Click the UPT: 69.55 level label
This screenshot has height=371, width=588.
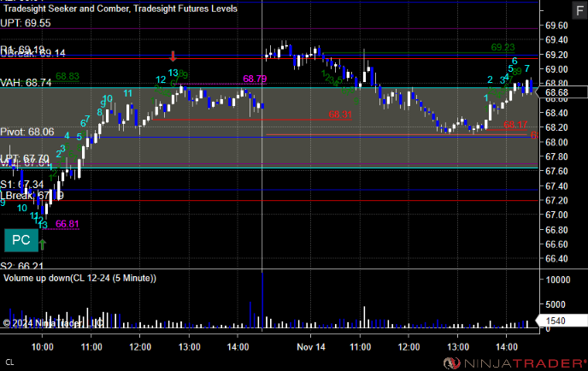tap(26, 23)
